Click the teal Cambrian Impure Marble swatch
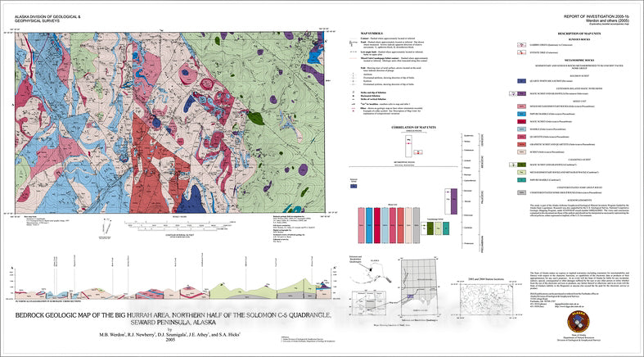The width and height of the screenshot is (644, 357). [521, 180]
